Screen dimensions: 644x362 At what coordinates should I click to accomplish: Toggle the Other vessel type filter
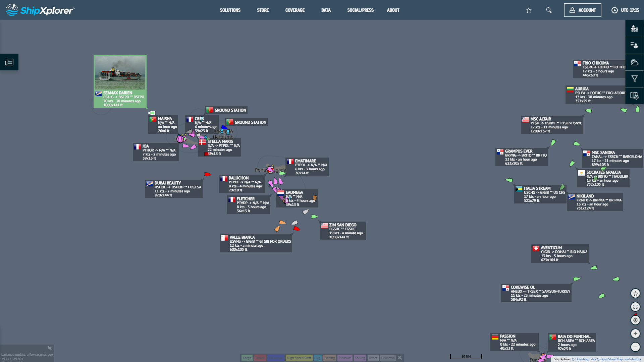point(373,358)
